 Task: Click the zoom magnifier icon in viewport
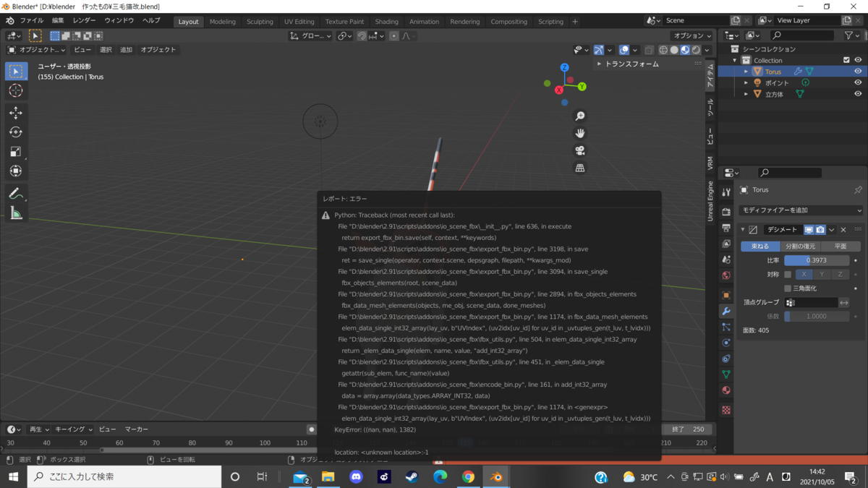(580, 116)
